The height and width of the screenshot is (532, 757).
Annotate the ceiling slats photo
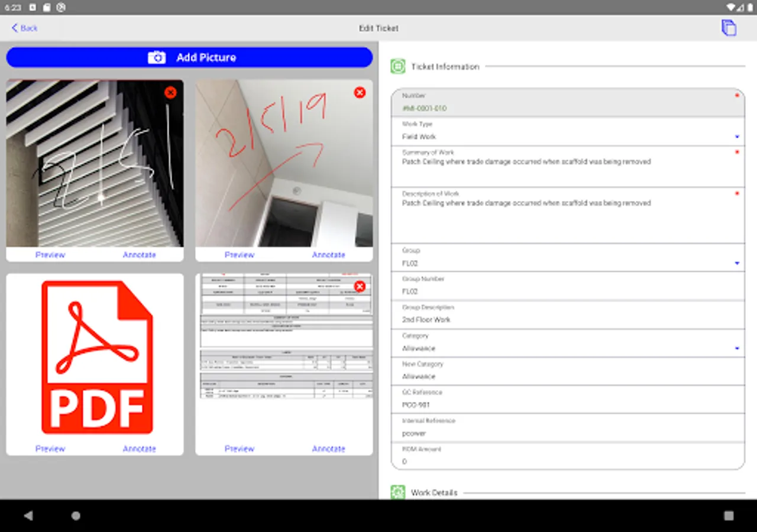[140, 255]
